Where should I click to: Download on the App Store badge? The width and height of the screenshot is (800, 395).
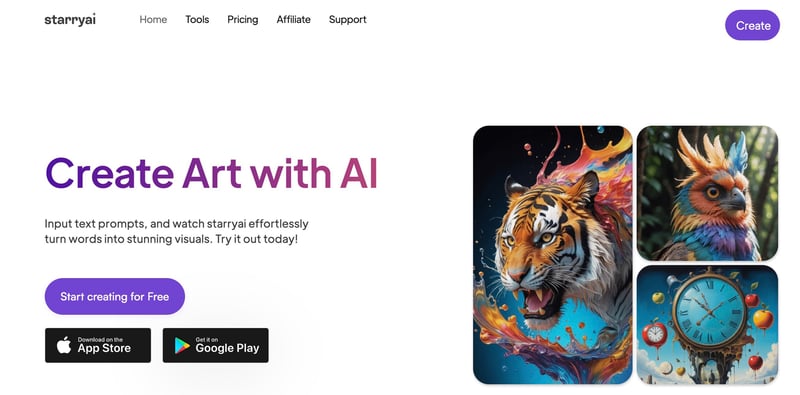tap(98, 345)
